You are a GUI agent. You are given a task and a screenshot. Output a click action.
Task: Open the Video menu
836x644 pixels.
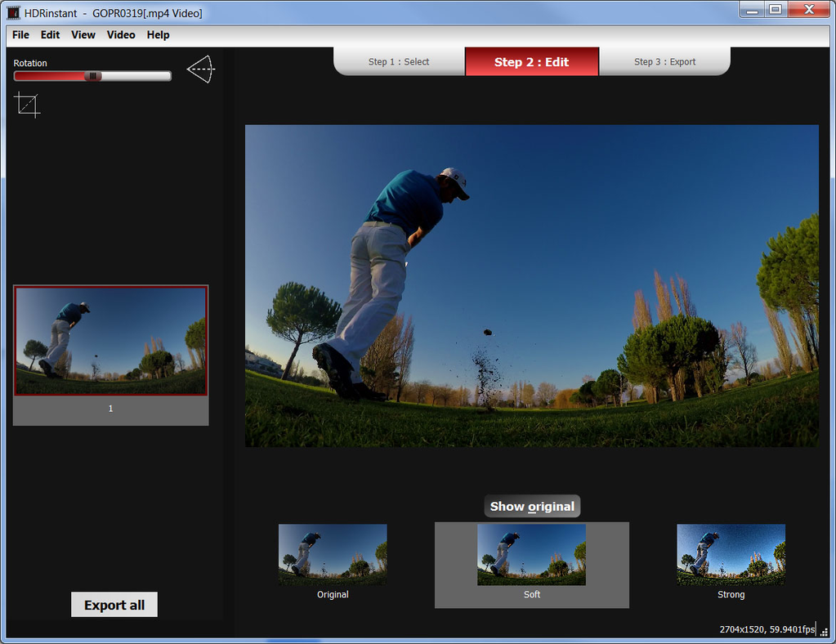[x=121, y=34]
